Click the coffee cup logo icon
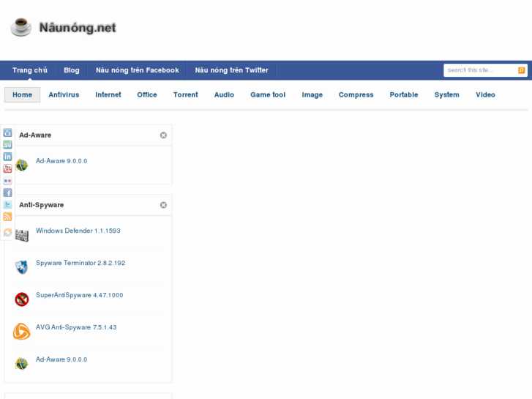Image resolution: width=532 pixels, height=399 pixels. point(21,27)
